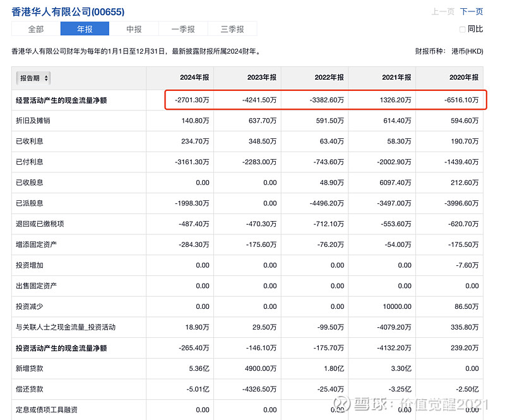Click the value 637.70万
The height and width of the screenshot is (420, 505).
click(x=263, y=121)
